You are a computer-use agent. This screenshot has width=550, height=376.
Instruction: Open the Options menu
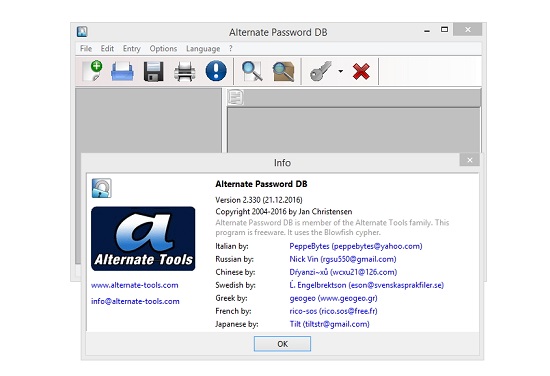point(163,48)
